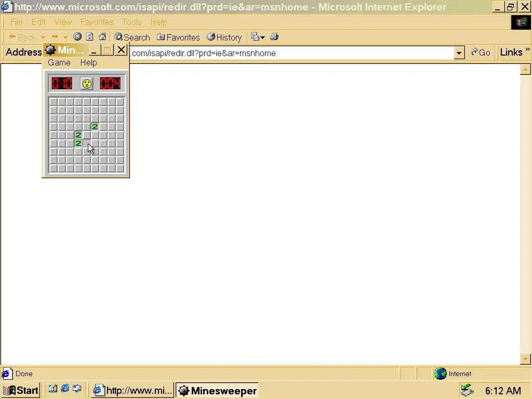This screenshot has width=532, height=399.
Task: Click the bottommost revealed 2 tile in Minesweeper
Action: (78, 143)
